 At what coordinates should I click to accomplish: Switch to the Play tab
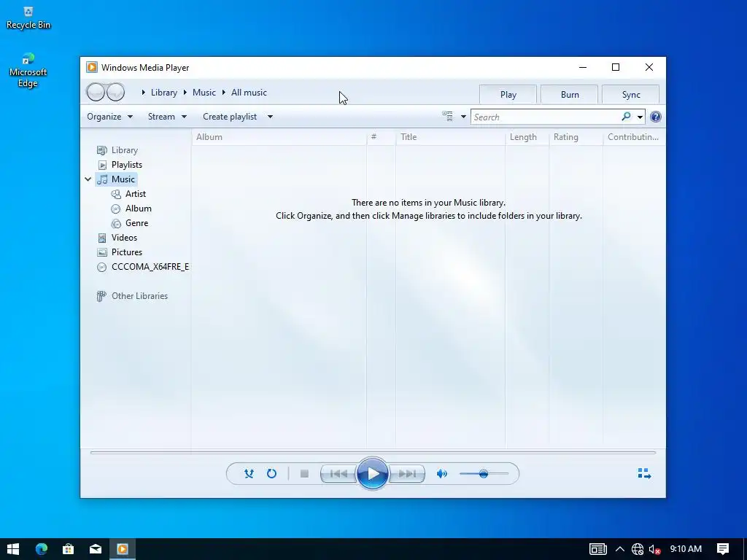click(508, 94)
